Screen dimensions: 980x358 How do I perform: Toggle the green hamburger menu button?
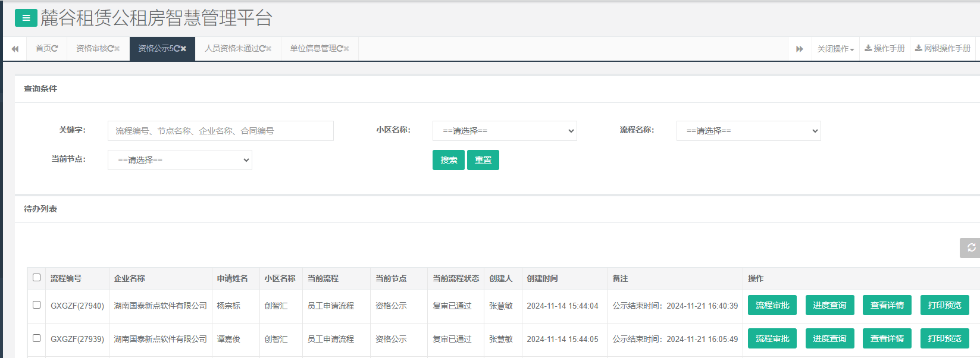[x=26, y=18]
